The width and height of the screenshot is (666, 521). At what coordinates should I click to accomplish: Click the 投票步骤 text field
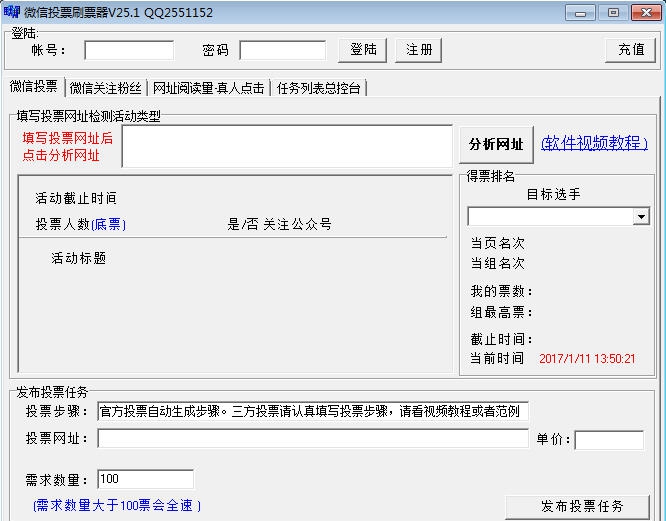pyautogui.click(x=313, y=411)
